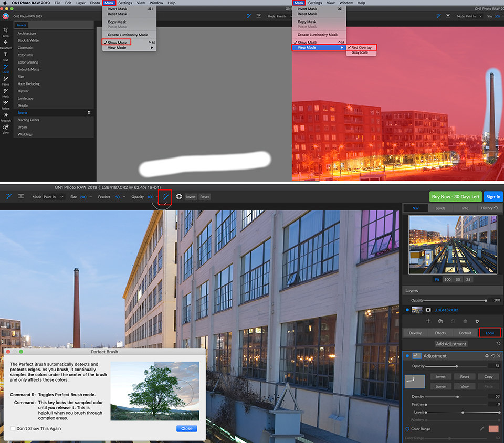The width and height of the screenshot is (504, 443).
Task: Expand View Mode submenu in left Mask menu
Action: 129,48
